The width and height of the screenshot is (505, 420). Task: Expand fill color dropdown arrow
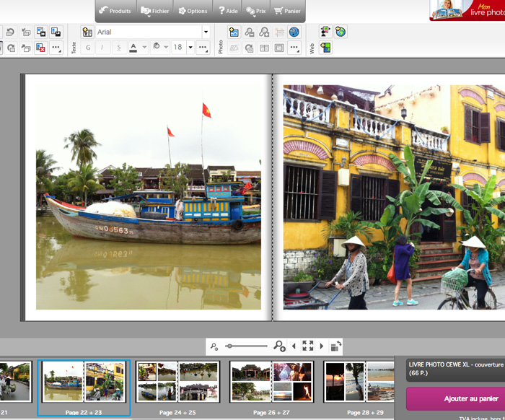(x=166, y=48)
